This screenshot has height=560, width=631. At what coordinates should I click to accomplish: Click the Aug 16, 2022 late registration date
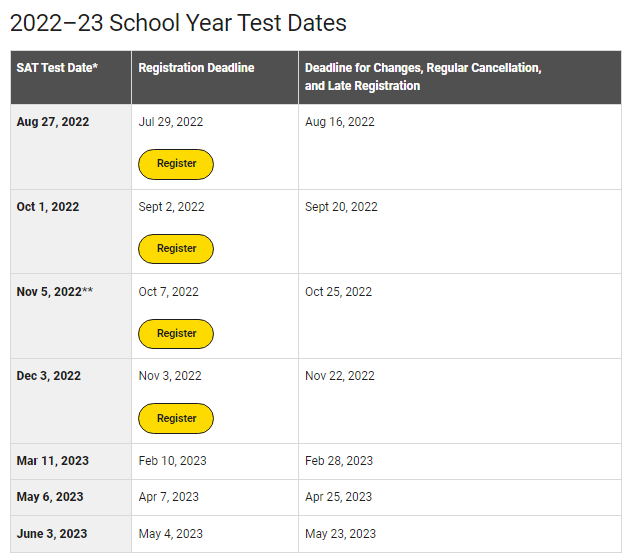pos(340,122)
